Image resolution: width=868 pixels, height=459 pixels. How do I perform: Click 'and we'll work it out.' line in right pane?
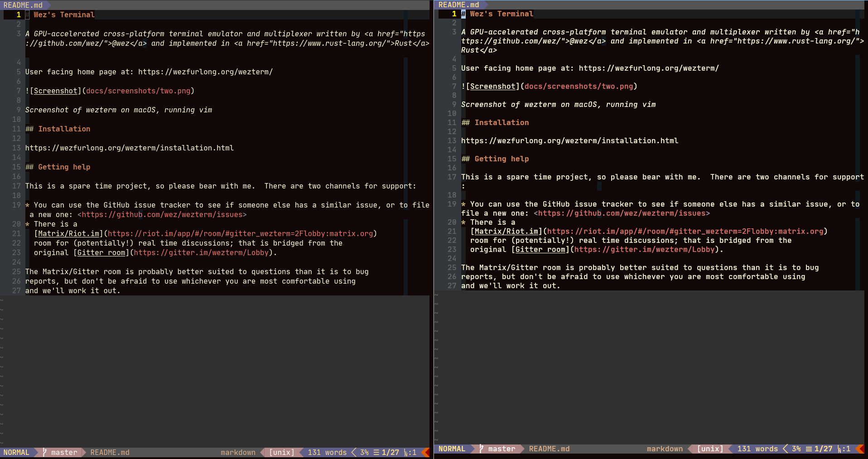[511, 285]
